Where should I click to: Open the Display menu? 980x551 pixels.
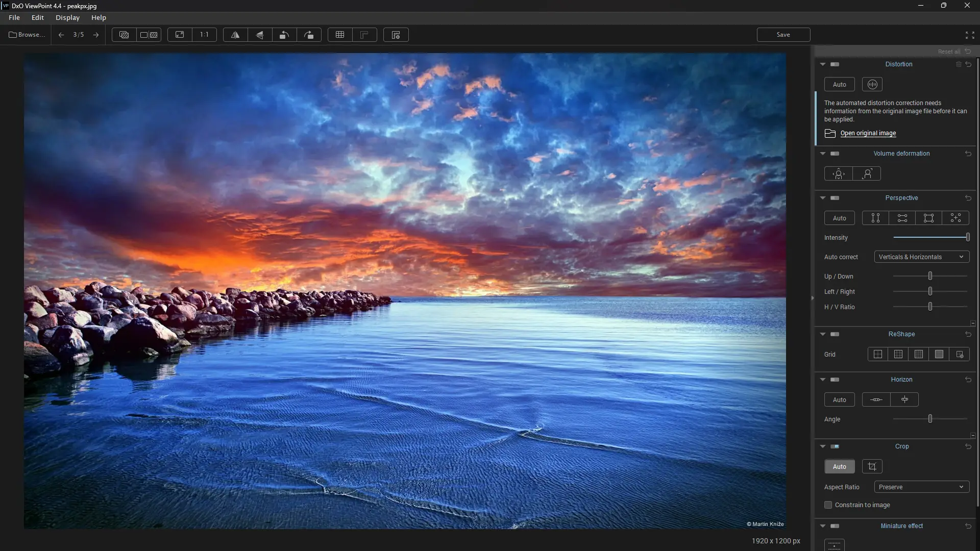coord(67,17)
